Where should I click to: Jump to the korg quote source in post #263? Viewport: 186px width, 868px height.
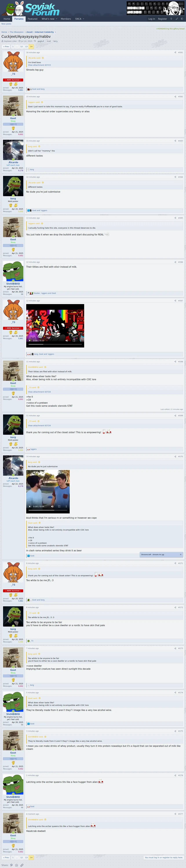(x=39, y=146)
